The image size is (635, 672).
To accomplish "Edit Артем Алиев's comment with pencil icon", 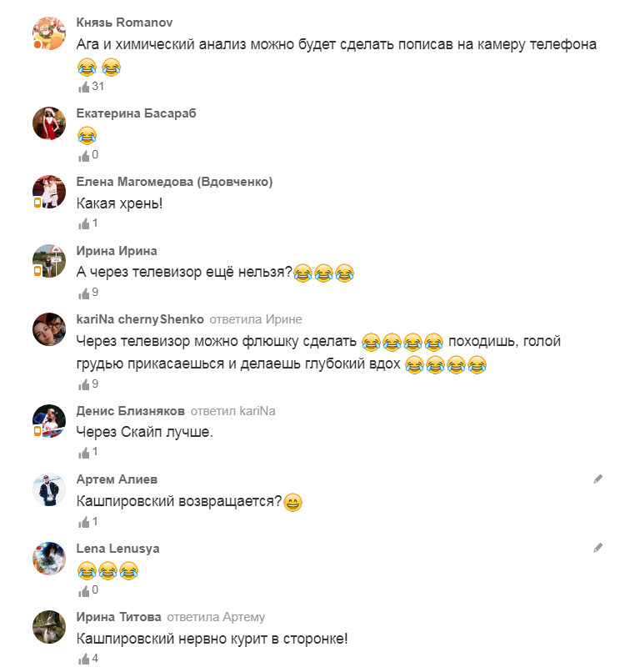I will click(597, 479).
